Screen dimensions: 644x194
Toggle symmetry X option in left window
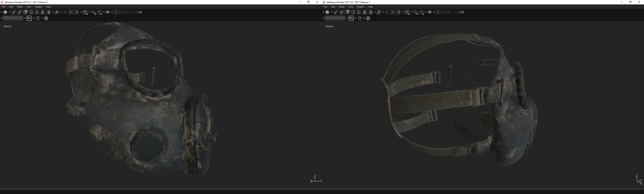pos(71,12)
